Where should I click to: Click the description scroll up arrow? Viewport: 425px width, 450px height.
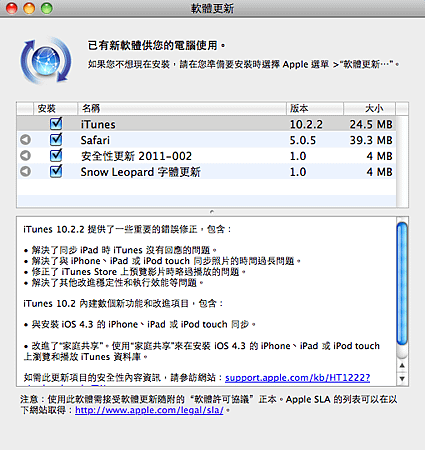tap(402, 366)
